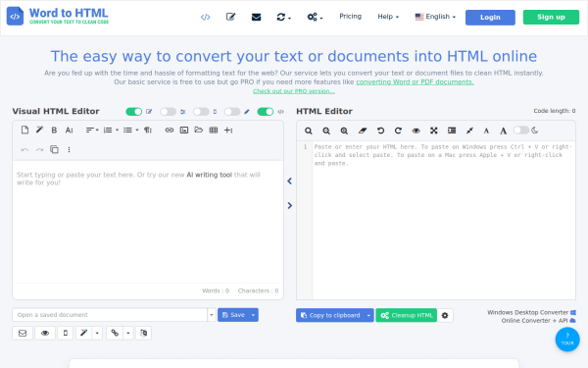The image size is (588, 368).
Task: Toggle dark mode switch in HTML editor
Action: click(521, 131)
